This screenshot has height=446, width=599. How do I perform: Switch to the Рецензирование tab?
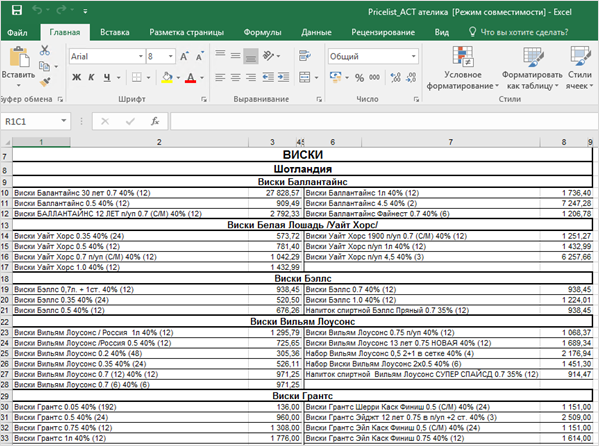(383, 32)
